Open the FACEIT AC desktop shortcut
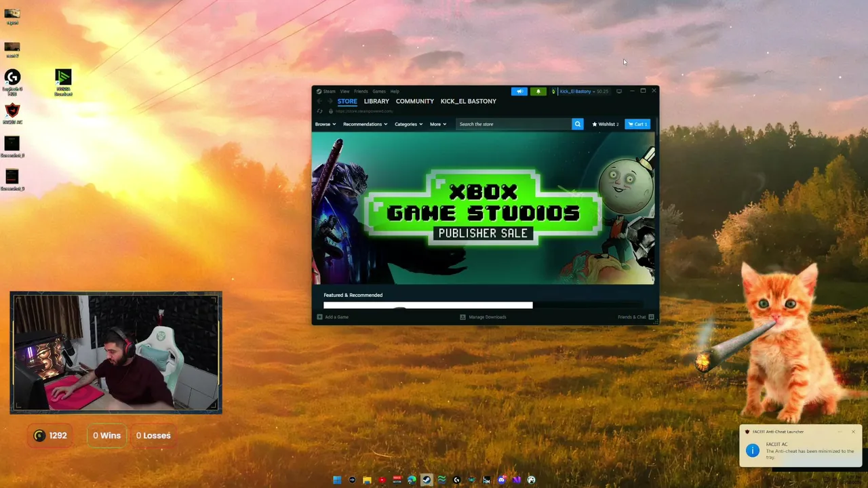 click(12, 114)
